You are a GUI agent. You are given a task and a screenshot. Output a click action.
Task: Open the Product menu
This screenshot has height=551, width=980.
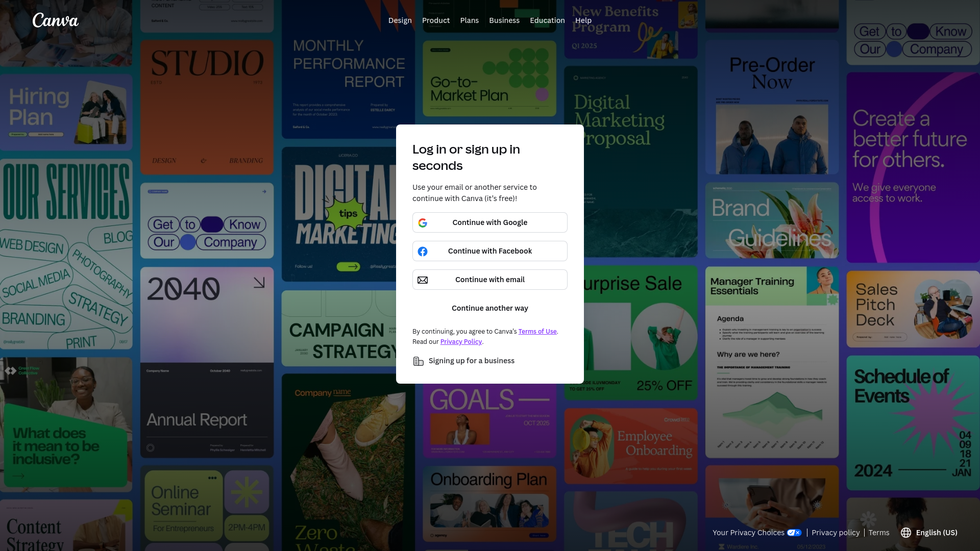click(436, 20)
